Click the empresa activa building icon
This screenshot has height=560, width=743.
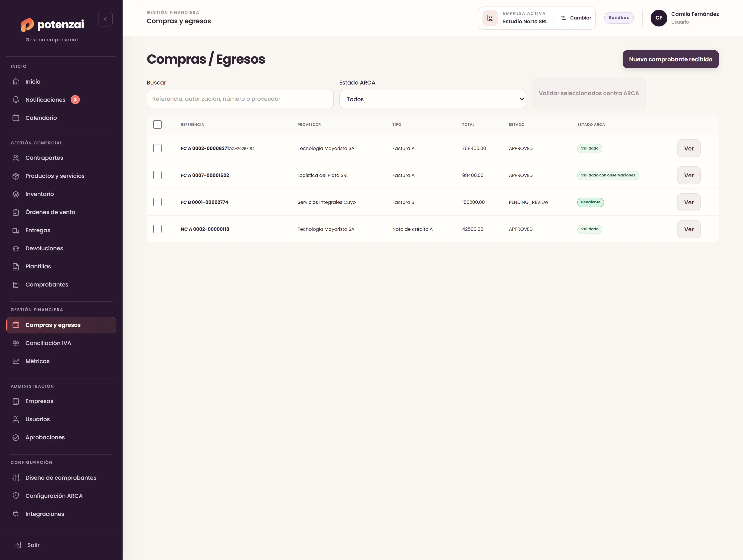coord(490,18)
